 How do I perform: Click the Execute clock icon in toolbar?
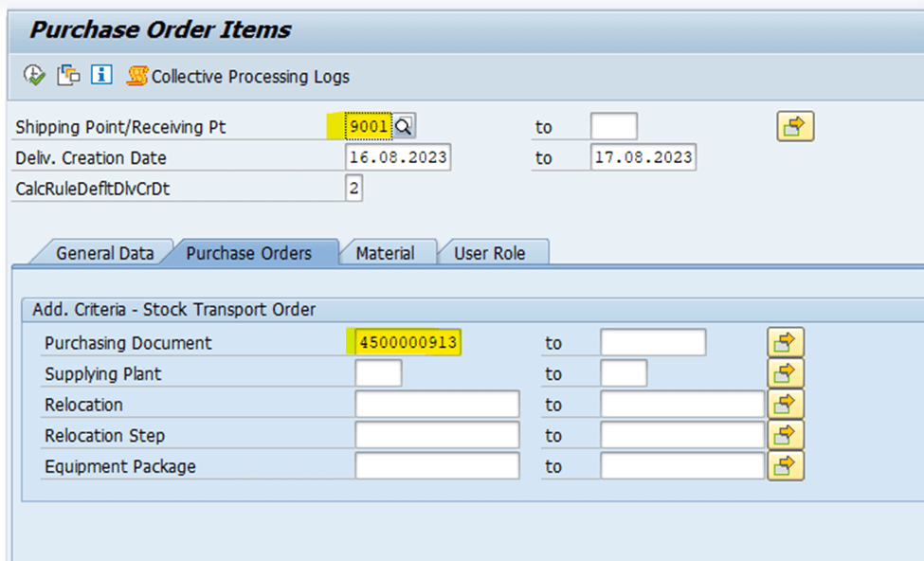point(34,76)
